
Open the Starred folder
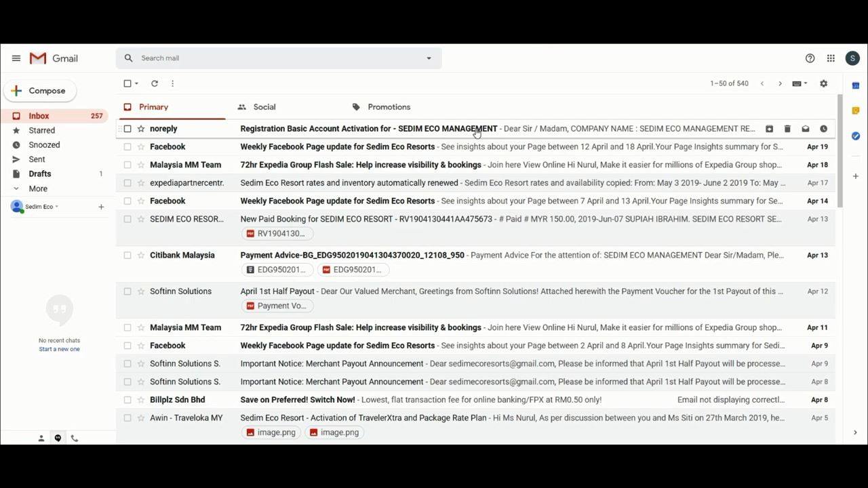click(55, 130)
